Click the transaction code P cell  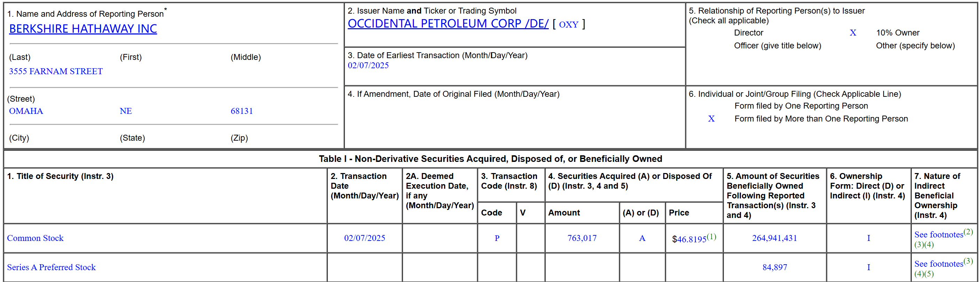497,238
